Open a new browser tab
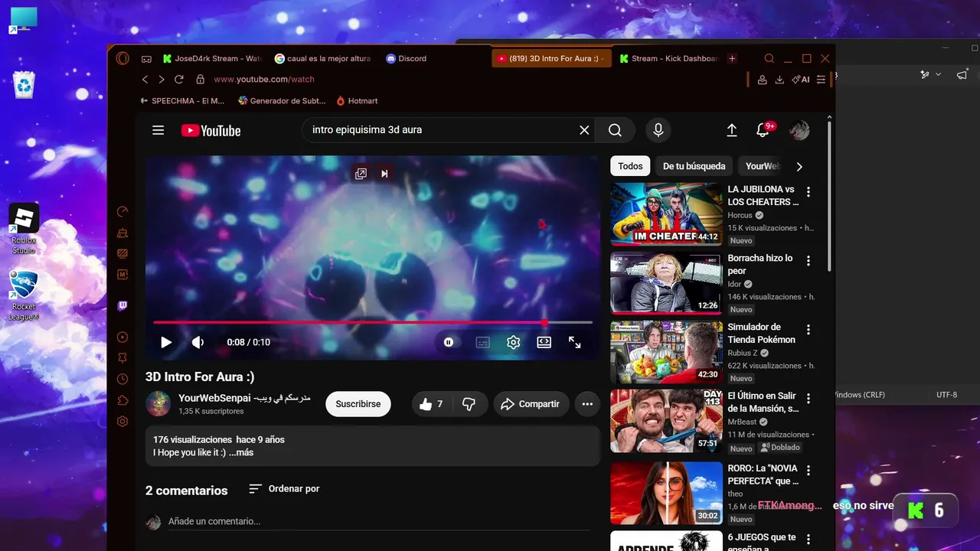The width and height of the screenshot is (980, 551). [x=732, y=59]
